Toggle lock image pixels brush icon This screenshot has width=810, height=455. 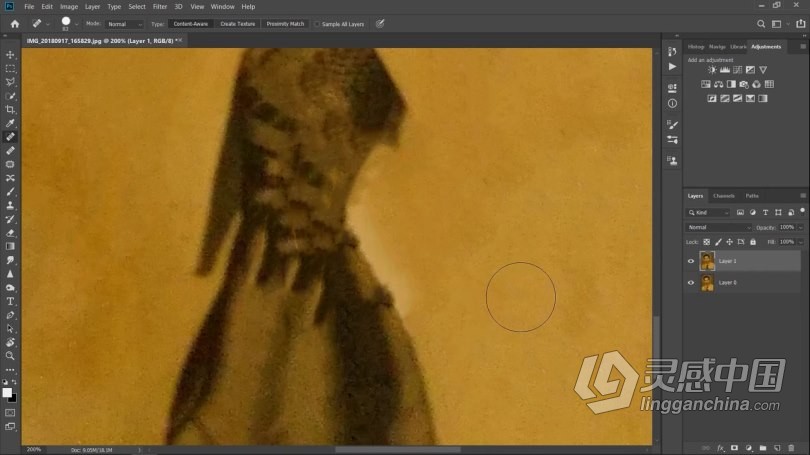click(x=718, y=242)
